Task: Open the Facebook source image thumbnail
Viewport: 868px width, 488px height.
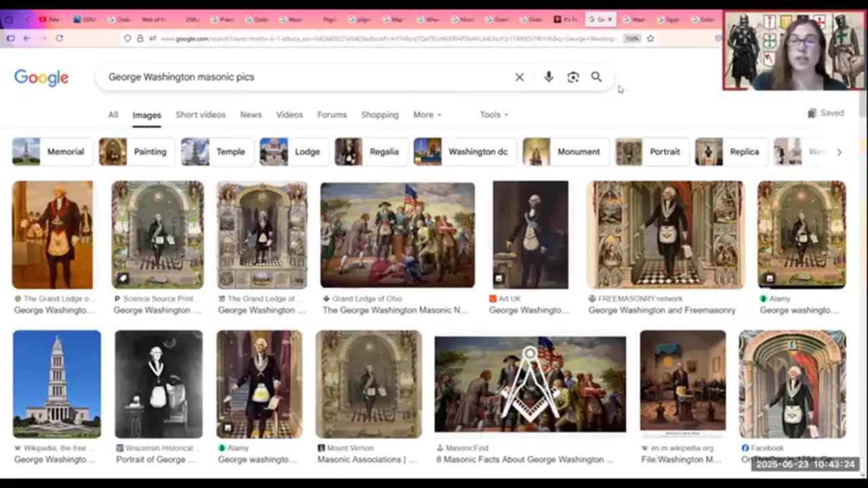Action: [793, 384]
